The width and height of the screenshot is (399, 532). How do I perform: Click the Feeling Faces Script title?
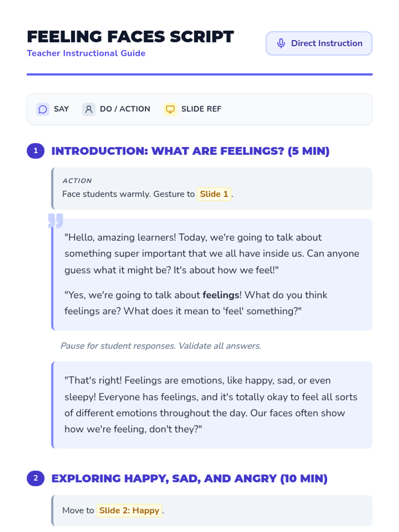coord(130,37)
